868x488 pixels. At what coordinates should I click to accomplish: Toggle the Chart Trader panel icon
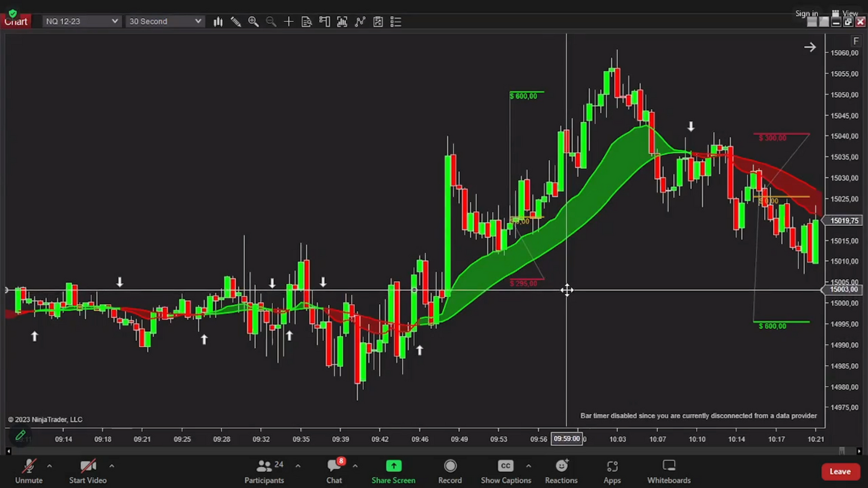[x=324, y=22]
